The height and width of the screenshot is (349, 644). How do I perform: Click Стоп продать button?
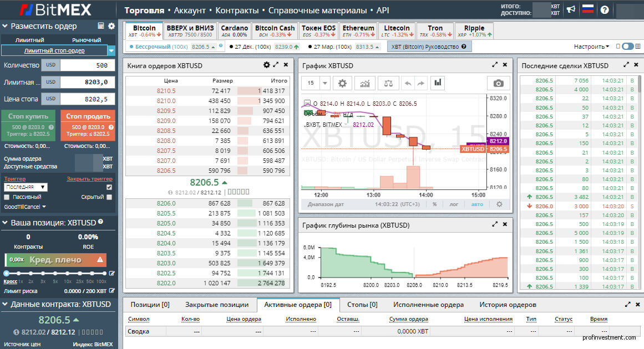point(88,126)
